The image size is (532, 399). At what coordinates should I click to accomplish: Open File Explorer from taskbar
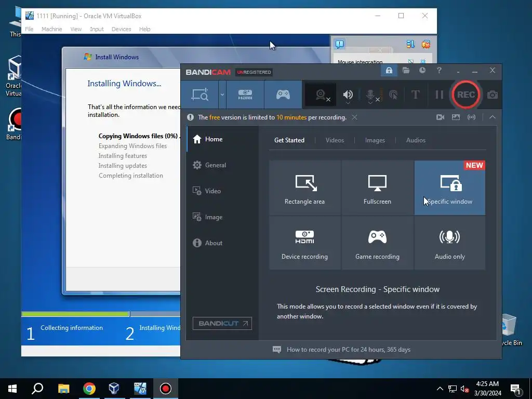63,389
